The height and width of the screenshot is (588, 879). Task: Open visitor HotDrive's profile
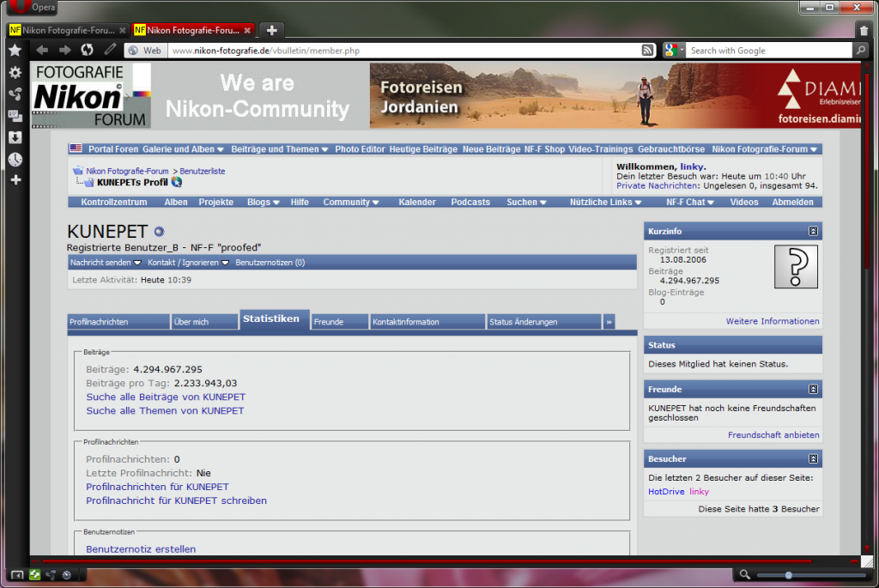666,492
